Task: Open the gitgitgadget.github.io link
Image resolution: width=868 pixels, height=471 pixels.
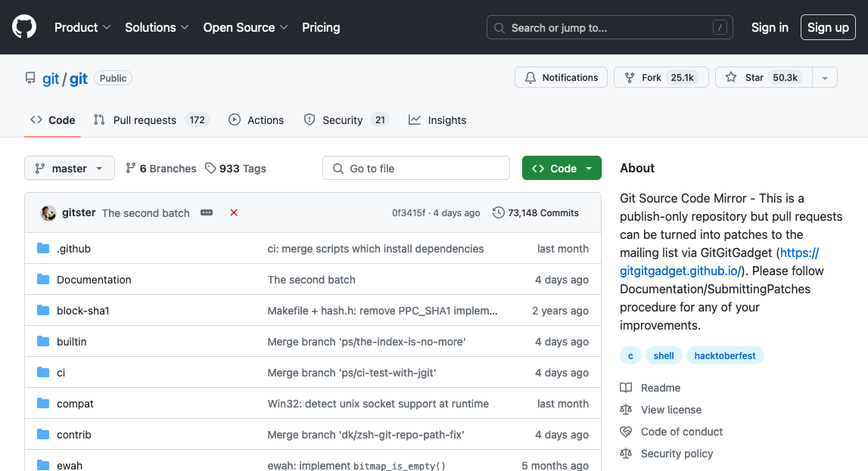Action: (680, 271)
